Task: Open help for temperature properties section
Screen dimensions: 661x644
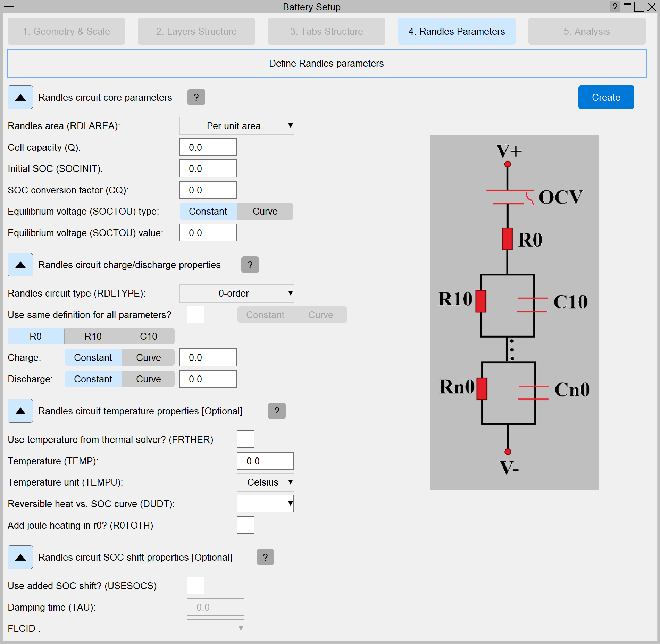Action: (277, 411)
